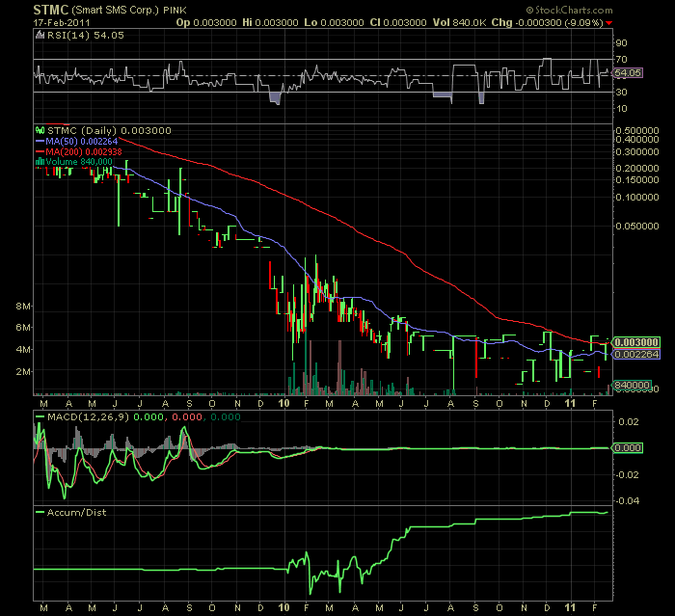The width and height of the screenshot is (675, 616).
Task: Select the 0.003000 last price label
Action: click(x=635, y=341)
